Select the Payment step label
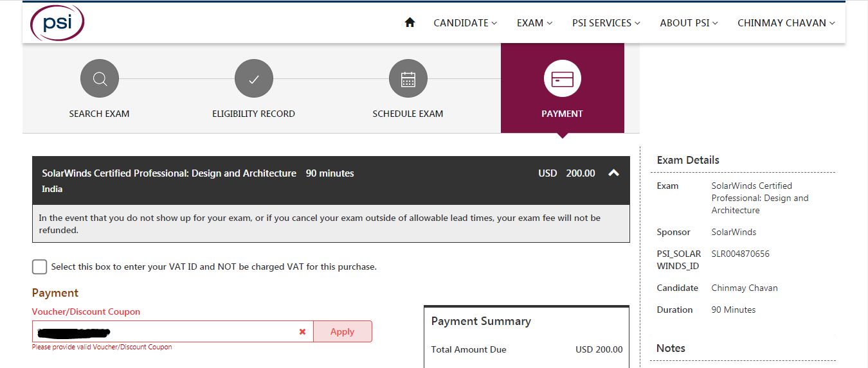Image resolution: width=868 pixels, height=368 pixels. pos(562,114)
